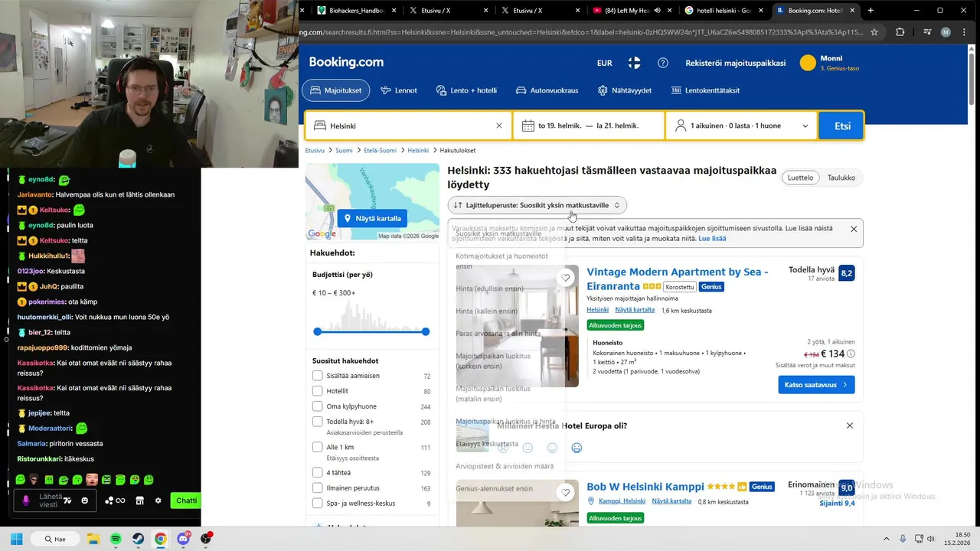980x551 pixels.
Task: Open Chrome profile avatar M
Action: [946, 32]
